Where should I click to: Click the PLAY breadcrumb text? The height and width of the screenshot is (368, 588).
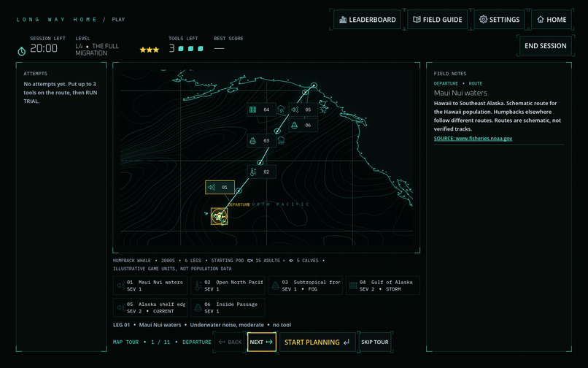click(x=118, y=20)
